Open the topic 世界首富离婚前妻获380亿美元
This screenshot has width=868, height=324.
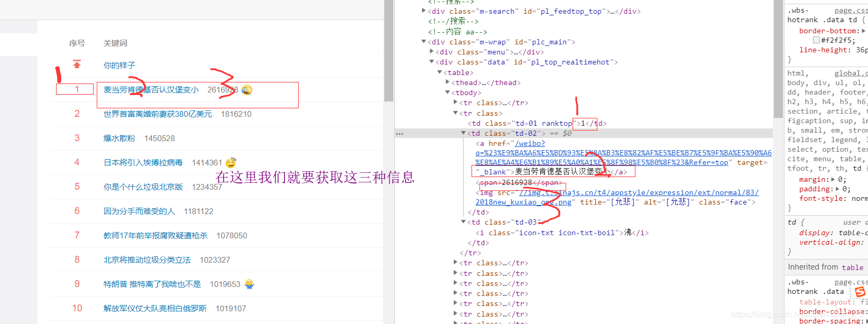click(158, 114)
